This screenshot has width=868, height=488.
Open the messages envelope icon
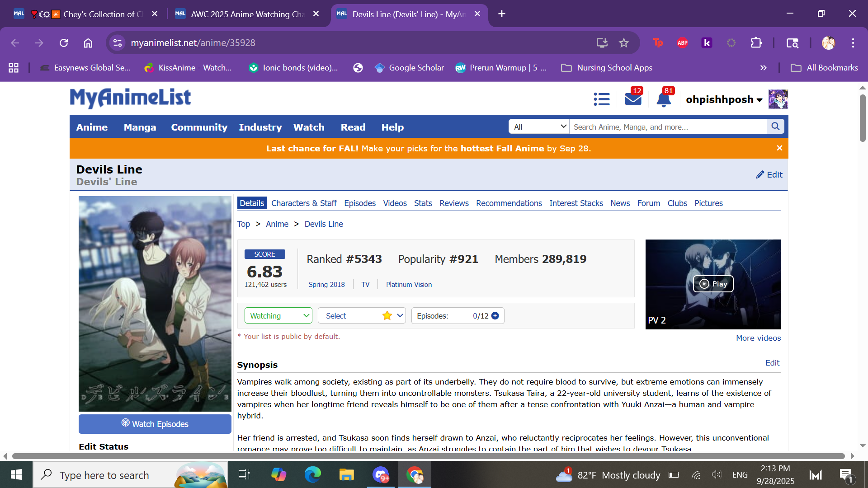pos(633,99)
